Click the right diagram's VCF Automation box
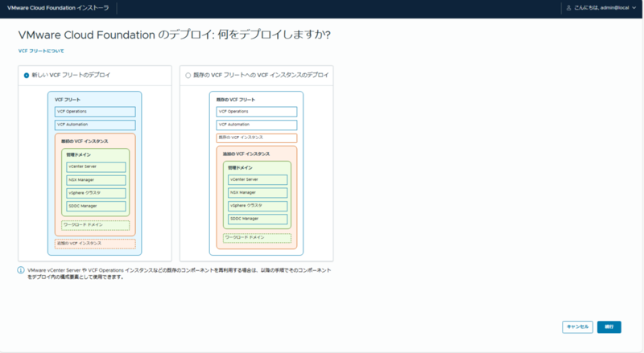The height and width of the screenshot is (353, 644). coord(257,125)
